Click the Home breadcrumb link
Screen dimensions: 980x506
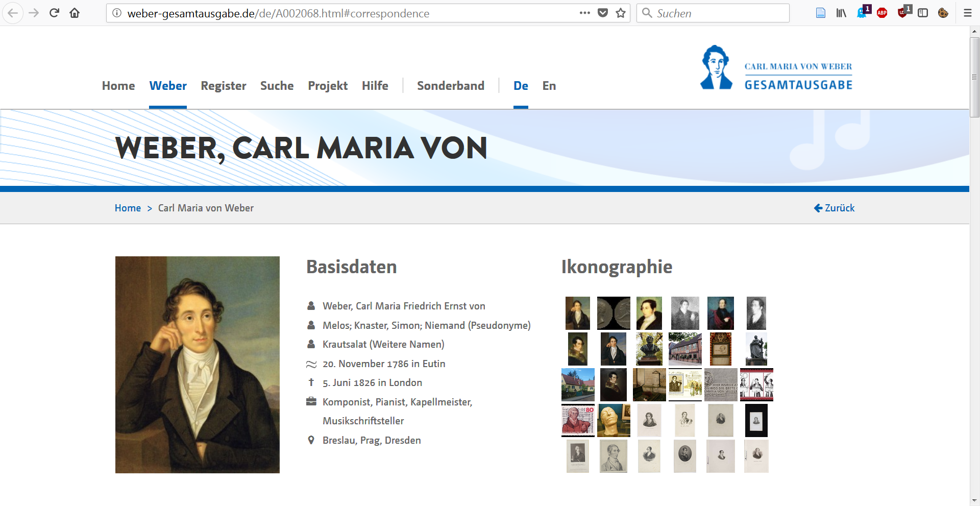pyautogui.click(x=128, y=208)
